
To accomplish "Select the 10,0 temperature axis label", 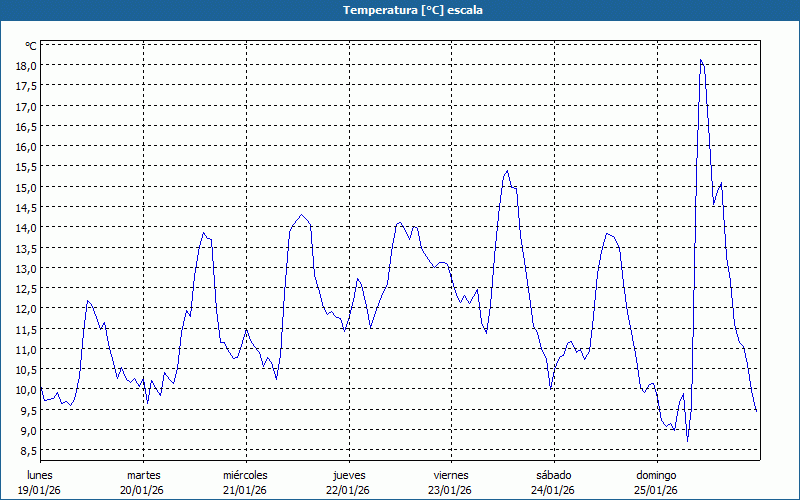I will pyautogui.click(x=26, y=390).
